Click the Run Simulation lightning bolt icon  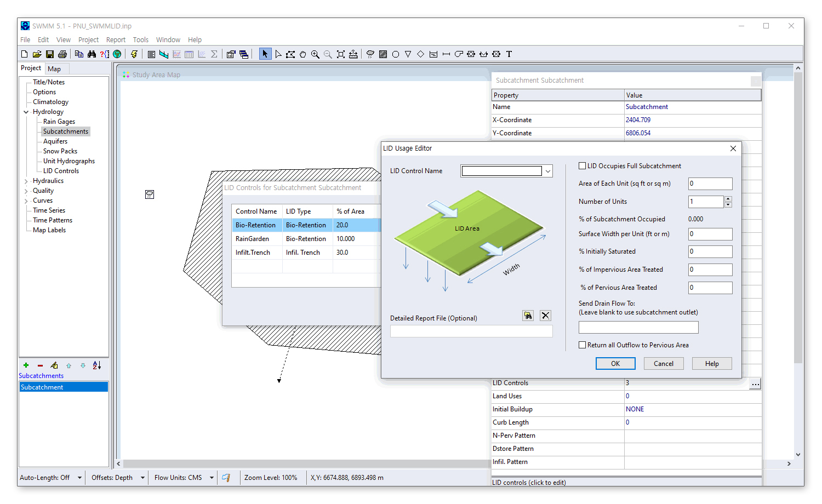click(134, 54)
